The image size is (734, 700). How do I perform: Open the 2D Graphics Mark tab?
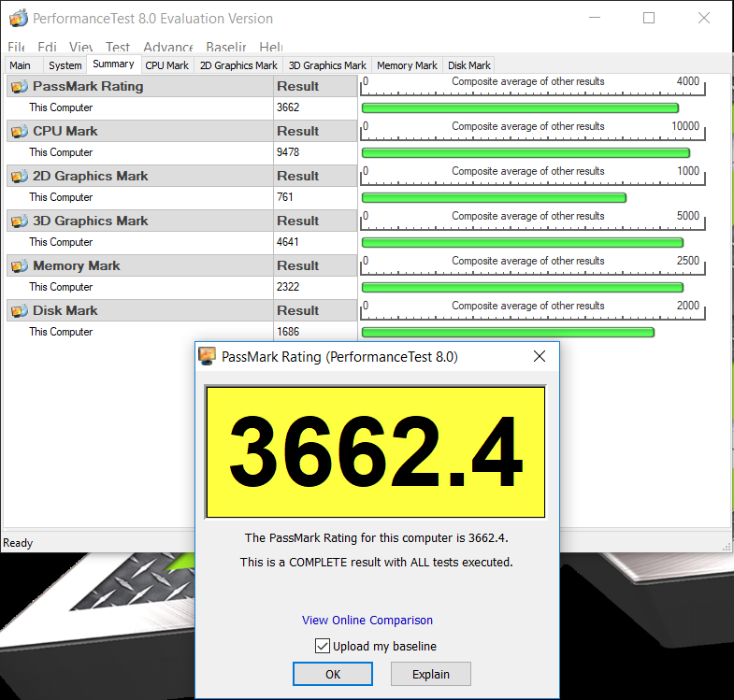pos(238,65)
